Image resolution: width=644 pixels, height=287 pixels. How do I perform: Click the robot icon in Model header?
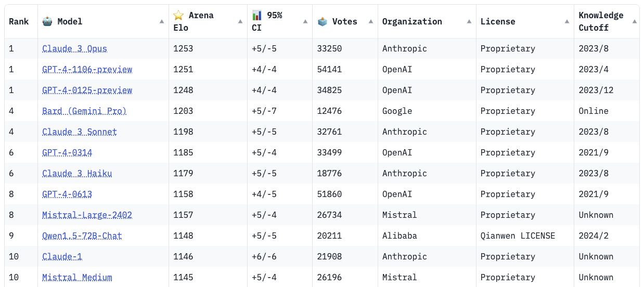pos(47,21)
